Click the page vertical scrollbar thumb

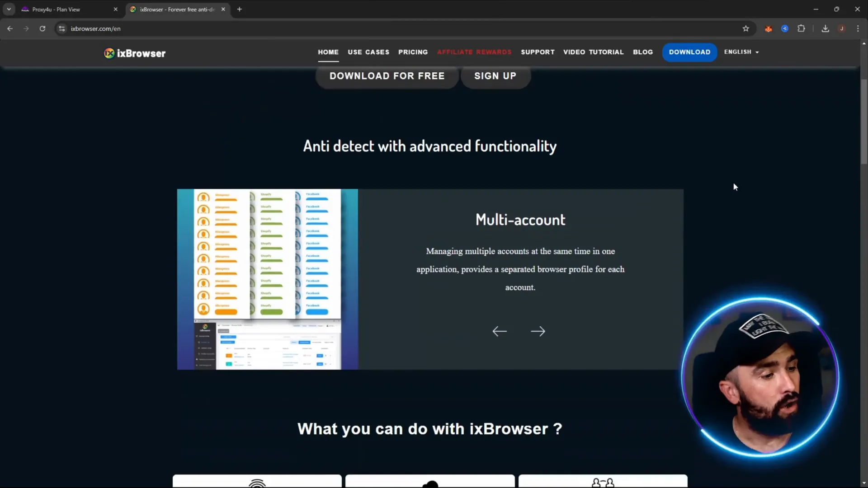point(864,121)
